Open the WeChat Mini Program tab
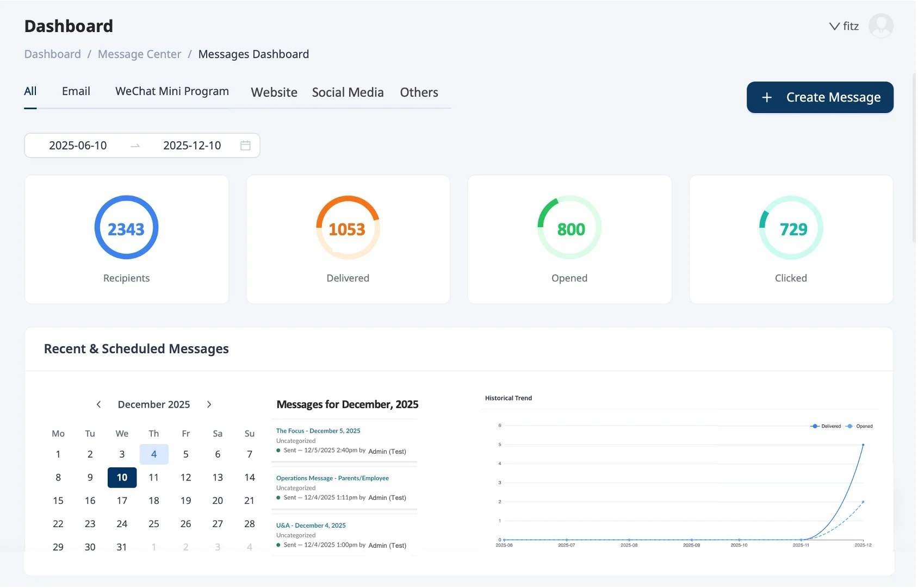This screenshot has height=588, width=918. point(172,91)
